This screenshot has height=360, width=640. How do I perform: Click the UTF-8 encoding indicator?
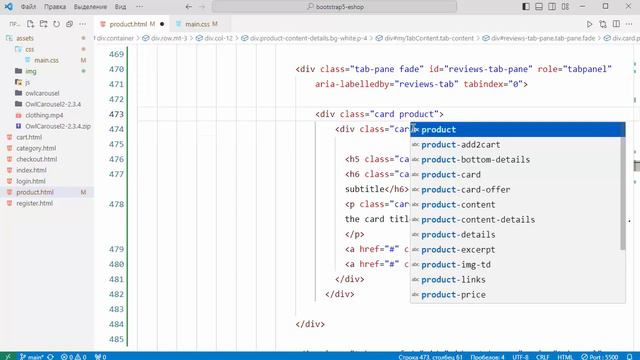click(520, 357)
